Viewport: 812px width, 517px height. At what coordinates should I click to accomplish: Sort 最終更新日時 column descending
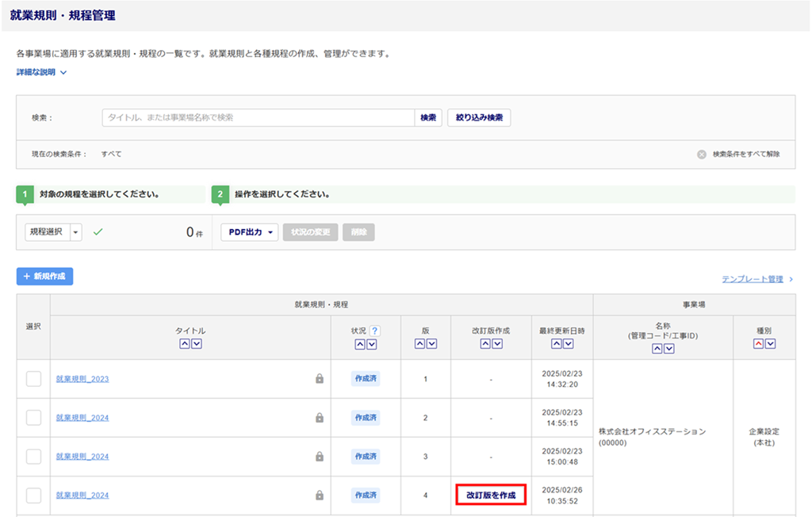tap(568, 343)
